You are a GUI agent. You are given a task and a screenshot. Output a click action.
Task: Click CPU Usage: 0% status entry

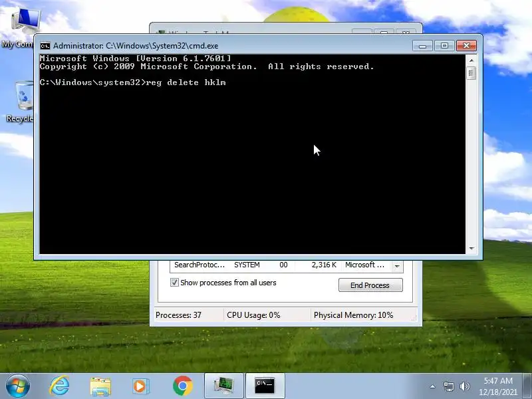[253, 315]
